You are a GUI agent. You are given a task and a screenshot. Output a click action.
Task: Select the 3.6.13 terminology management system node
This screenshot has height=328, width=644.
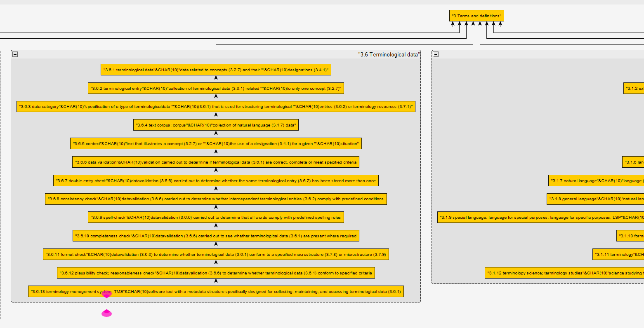[216, 292]
